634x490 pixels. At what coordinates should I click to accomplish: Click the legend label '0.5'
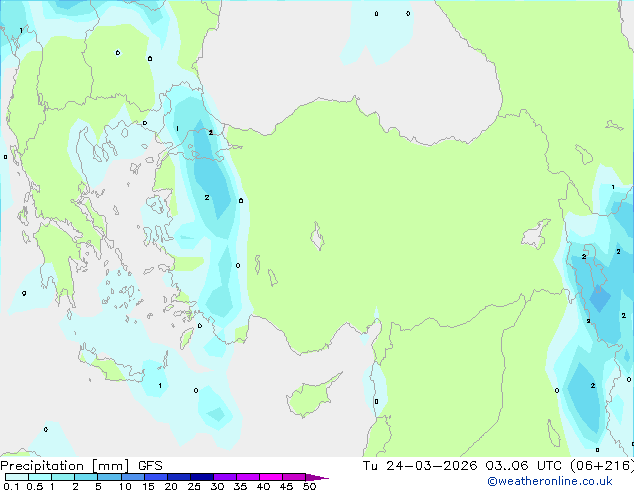click(x=35, y=486)
